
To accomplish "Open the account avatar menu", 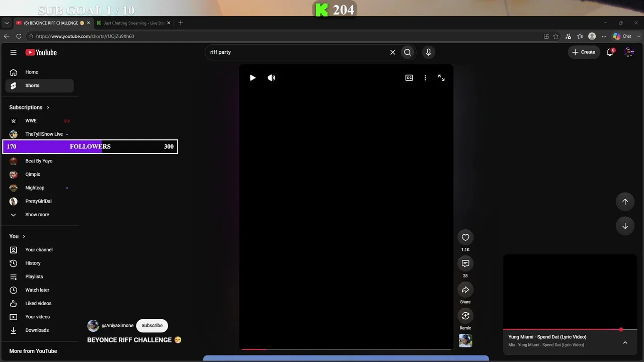I will click(x=629, y=52).
